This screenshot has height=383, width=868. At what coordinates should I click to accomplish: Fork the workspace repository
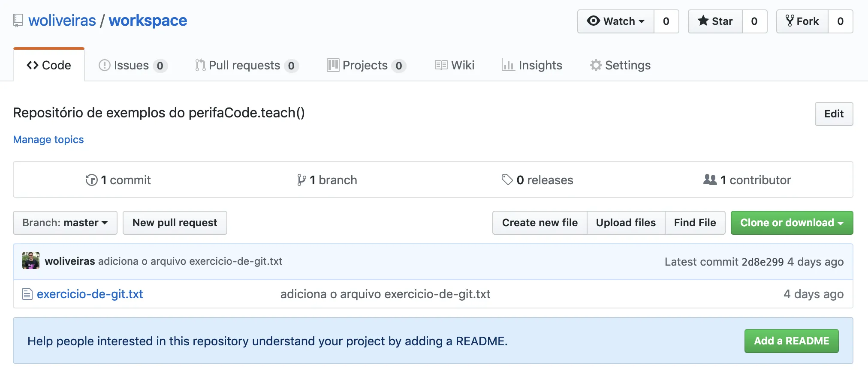coord(802,21)
